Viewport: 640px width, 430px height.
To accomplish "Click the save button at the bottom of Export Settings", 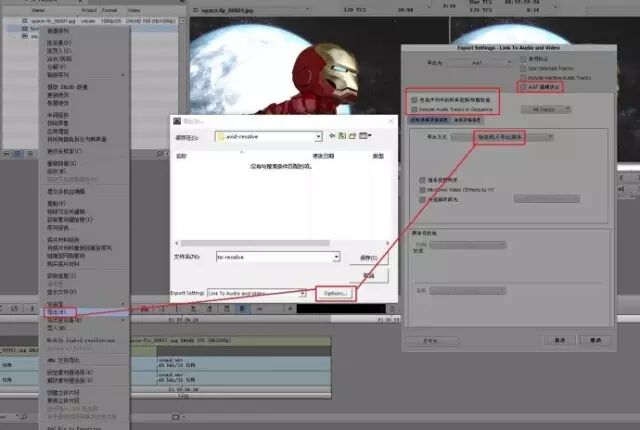I will pos(560,340).
